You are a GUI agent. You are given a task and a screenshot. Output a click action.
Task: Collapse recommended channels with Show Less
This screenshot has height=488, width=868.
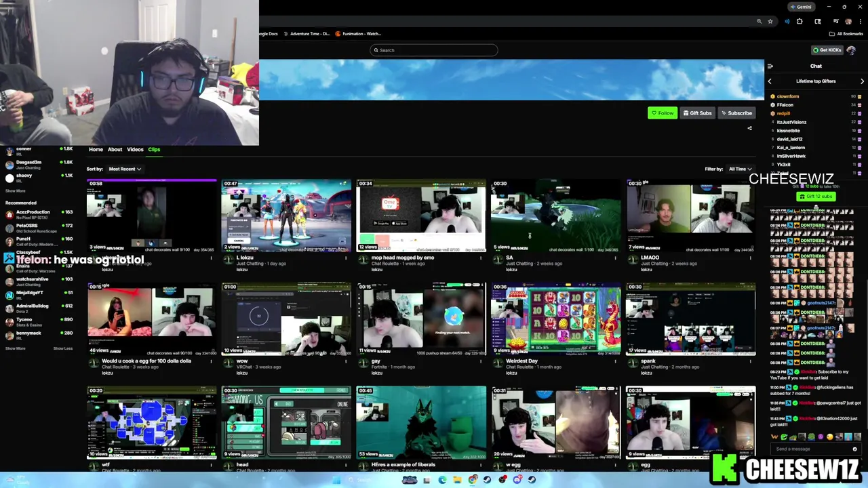click(63, 348)
